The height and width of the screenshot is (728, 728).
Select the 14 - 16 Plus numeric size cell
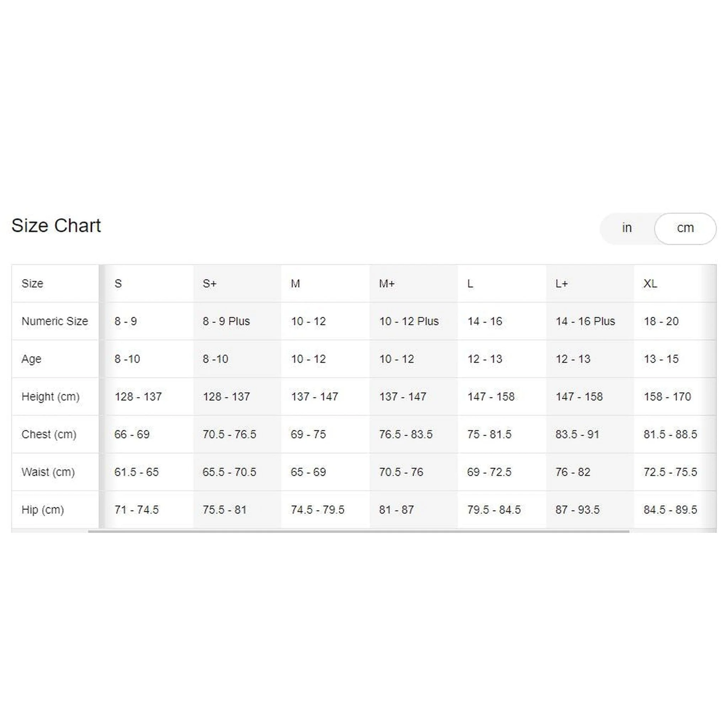tap(585, 321)
